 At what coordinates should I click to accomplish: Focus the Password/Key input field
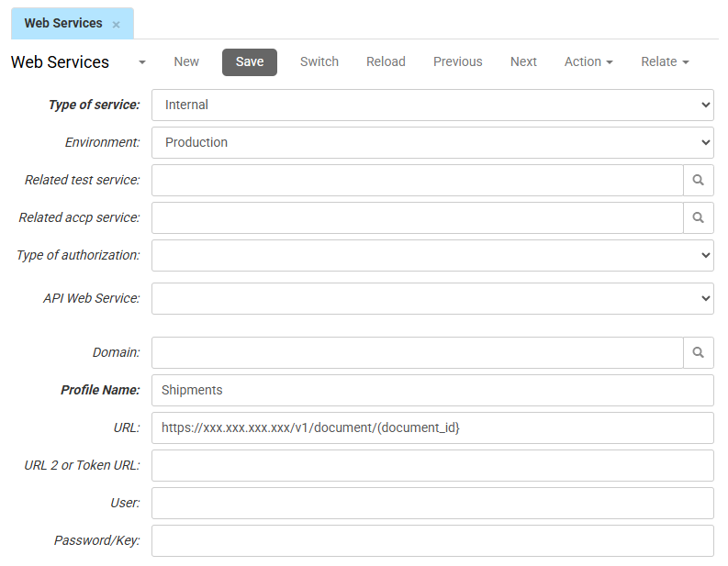tap(432, 541)
